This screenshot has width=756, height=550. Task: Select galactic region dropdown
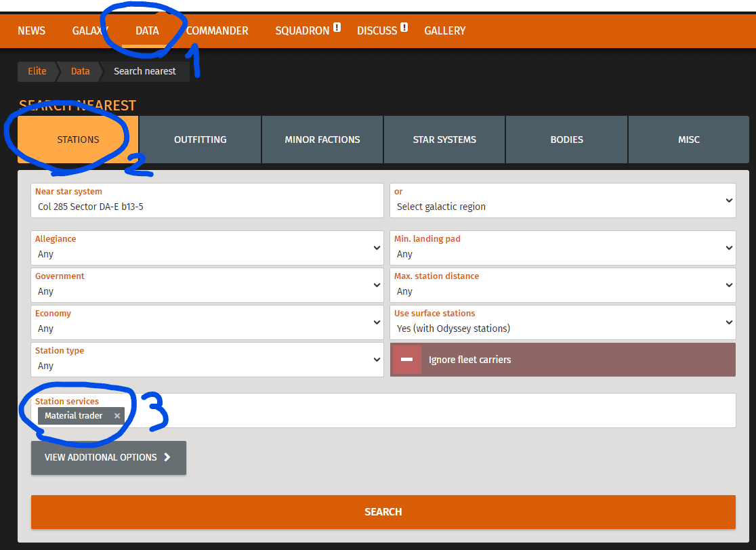pos(562,200)
